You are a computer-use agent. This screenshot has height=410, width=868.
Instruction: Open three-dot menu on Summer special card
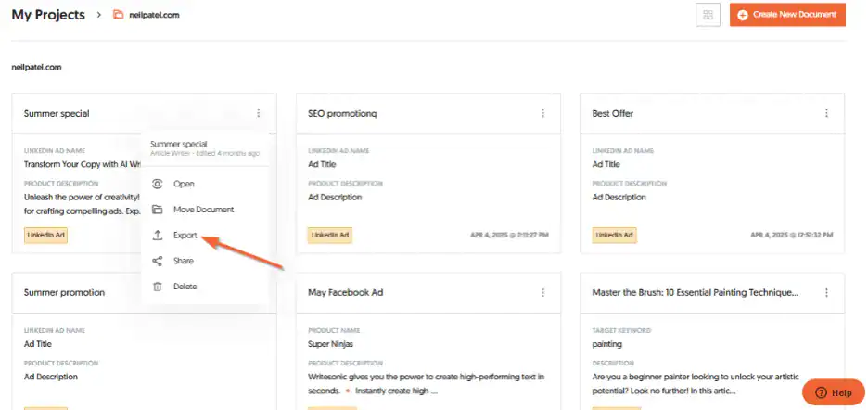pos(259,113)
